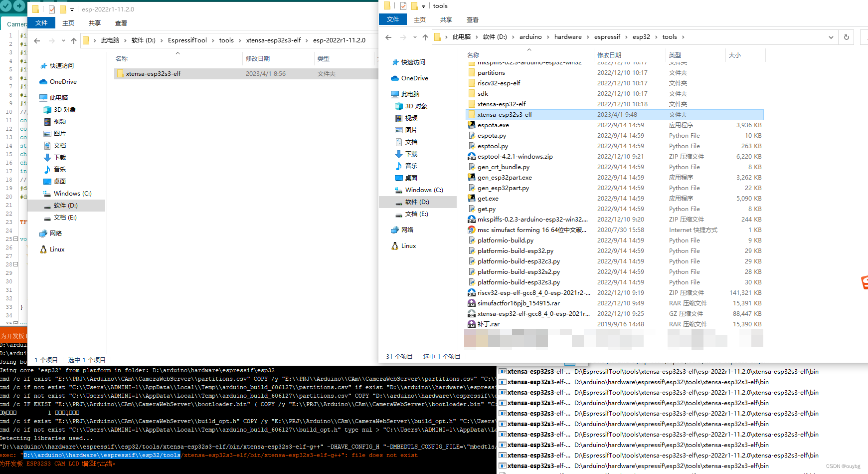This screenshot has height=474, width=868.
Task: Select 快速访问 in left window sidebar
Action: (x=62, y=66)
